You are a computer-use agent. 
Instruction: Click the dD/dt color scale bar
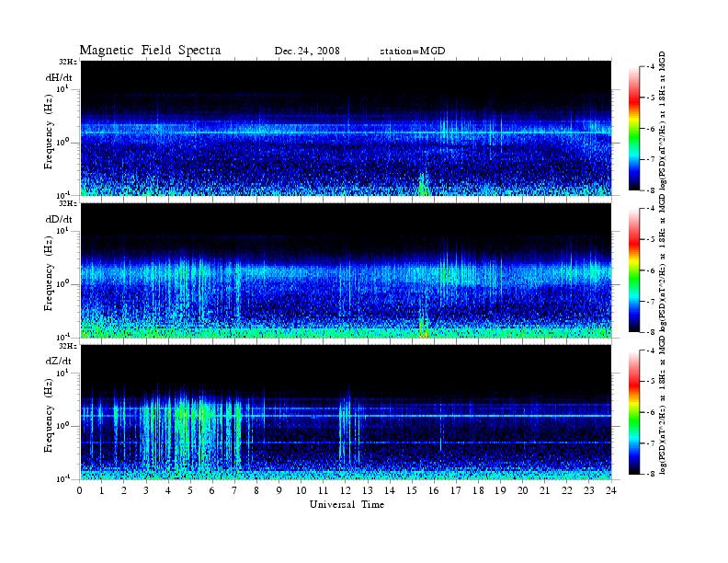[633, 270]
